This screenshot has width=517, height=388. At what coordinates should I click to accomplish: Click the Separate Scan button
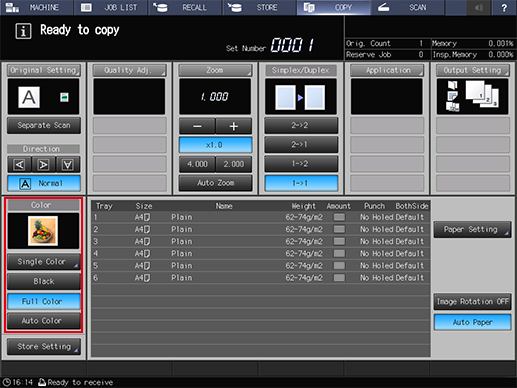click(44, 125)
